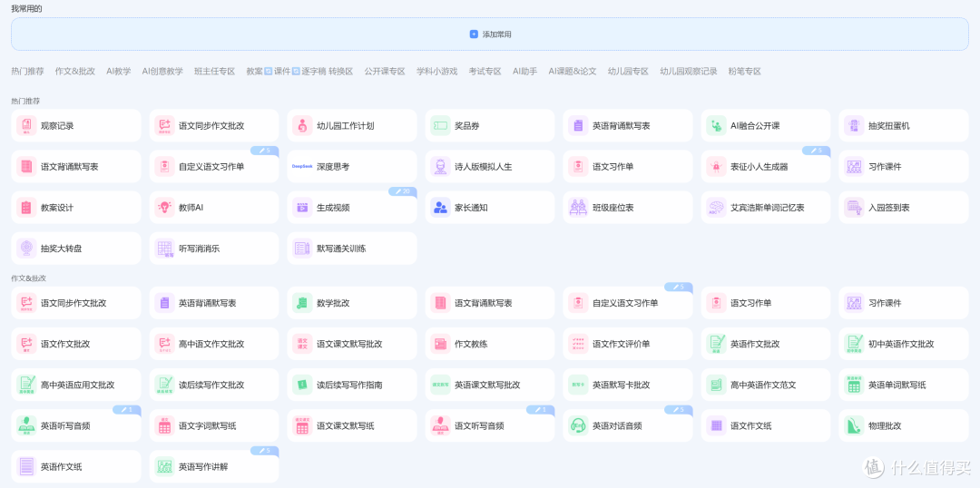This screenshot has height=488, width=980.
Task: Open the 入园签到表 icon
Action: 855,208
